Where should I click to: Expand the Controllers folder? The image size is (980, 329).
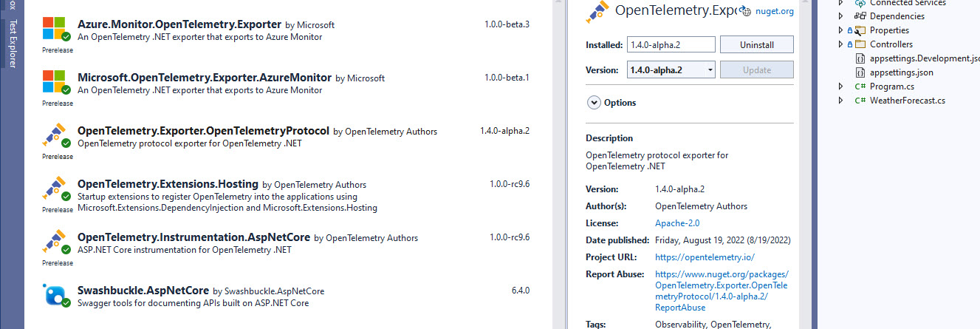[841, 44]
